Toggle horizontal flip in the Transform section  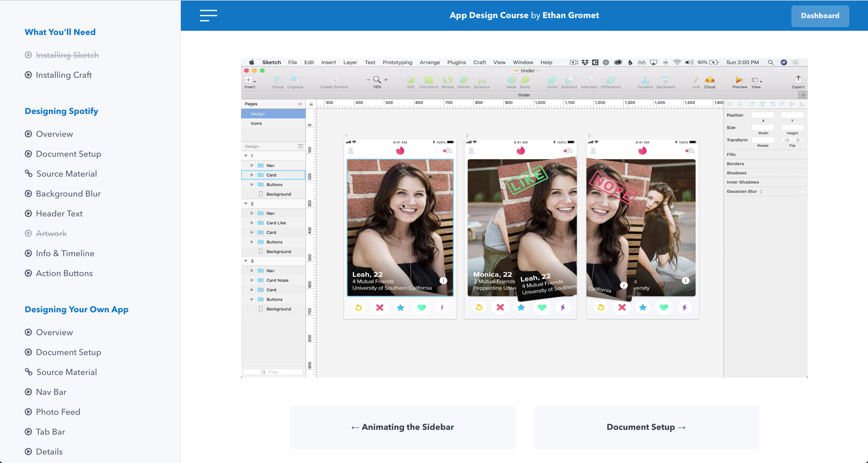pyautogui.click(x=787, y=140)
